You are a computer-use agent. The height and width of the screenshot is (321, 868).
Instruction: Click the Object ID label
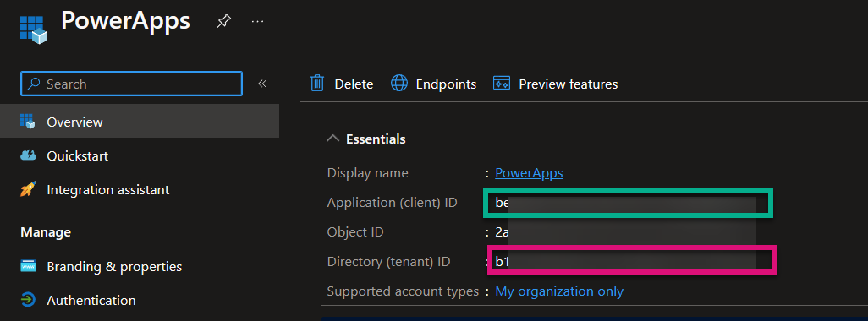[x=355, y=232]
